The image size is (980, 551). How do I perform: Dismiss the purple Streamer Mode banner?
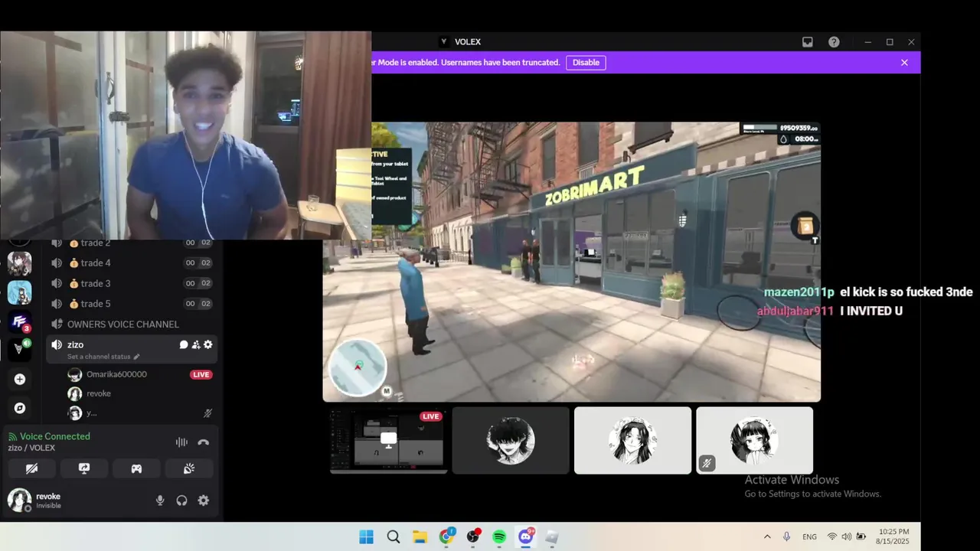coord(904,63)
